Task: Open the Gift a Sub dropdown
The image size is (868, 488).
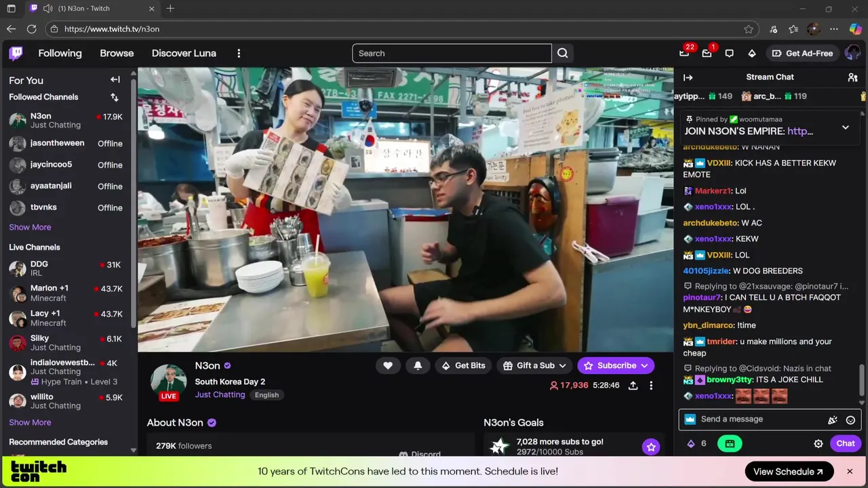Action: [x=535, y=365]
